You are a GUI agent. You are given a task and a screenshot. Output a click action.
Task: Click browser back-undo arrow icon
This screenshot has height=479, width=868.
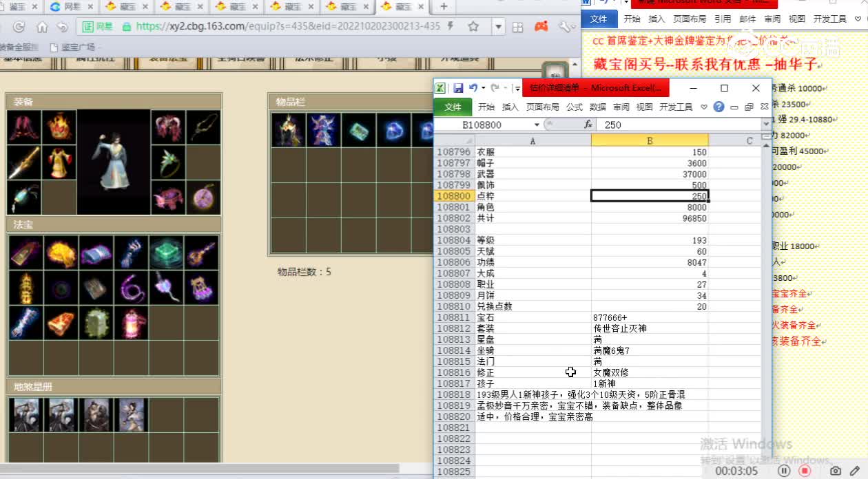tap(63, 27)
